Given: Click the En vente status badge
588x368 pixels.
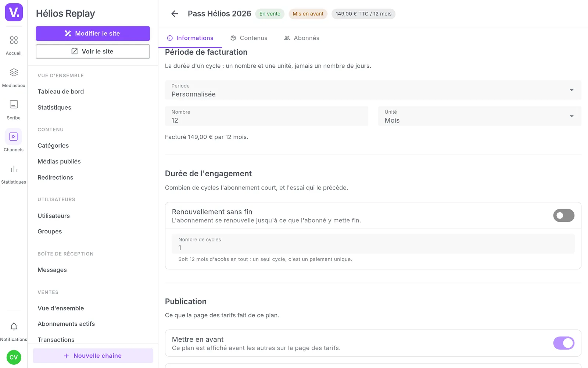Looking at the screenshot, I should 270,14.
